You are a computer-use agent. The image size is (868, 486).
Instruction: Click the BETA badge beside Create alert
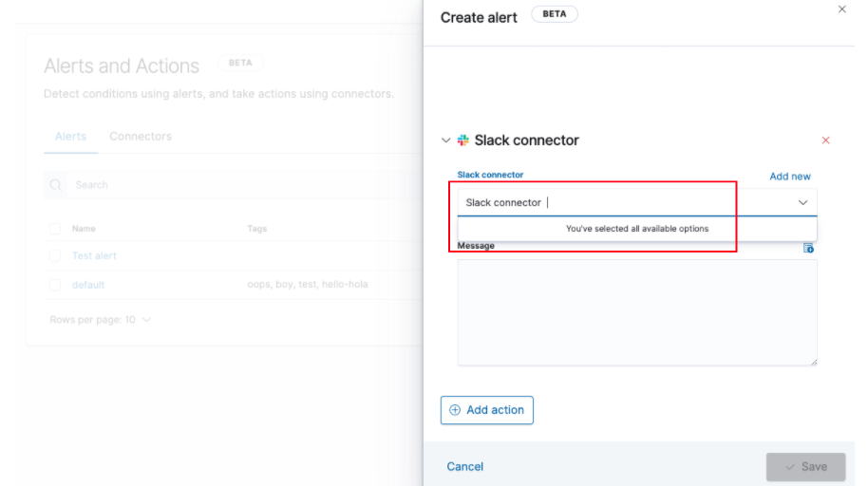click(554, 14)
